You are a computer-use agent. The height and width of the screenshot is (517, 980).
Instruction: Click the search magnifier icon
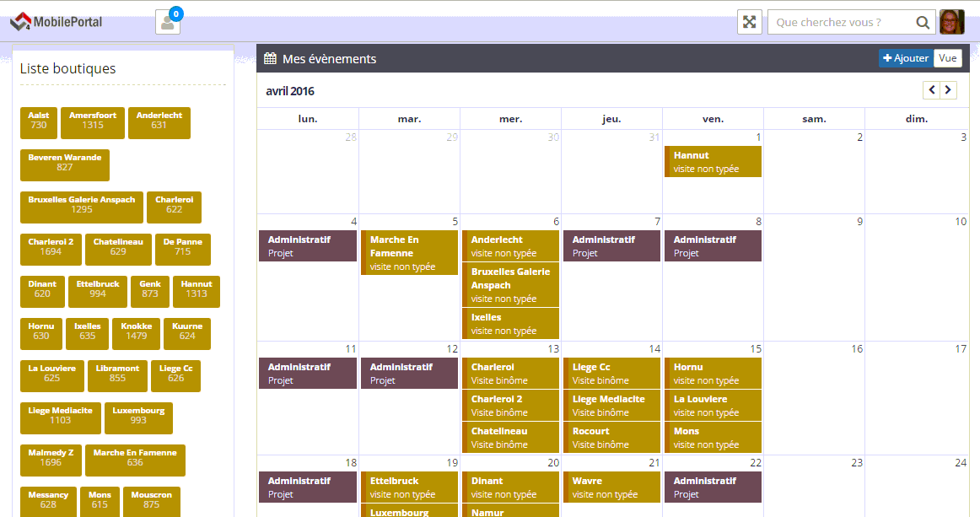(923, 23)
